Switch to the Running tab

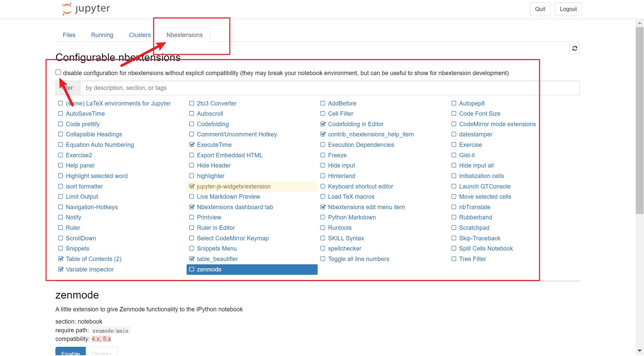(102, 35)
